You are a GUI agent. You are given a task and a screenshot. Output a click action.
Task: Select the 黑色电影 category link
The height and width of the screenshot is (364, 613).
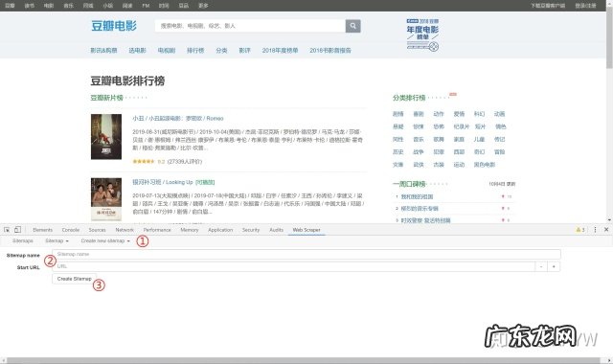[485, 165]
